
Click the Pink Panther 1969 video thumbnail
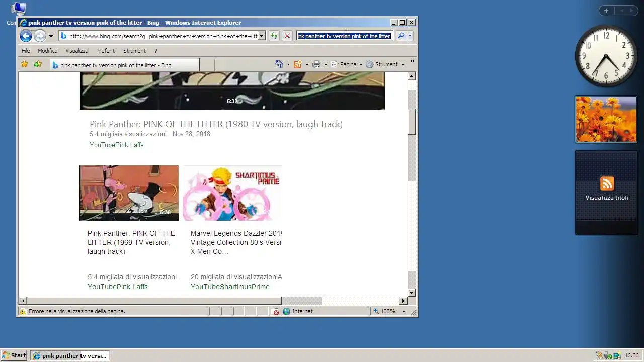pos(129,193)
